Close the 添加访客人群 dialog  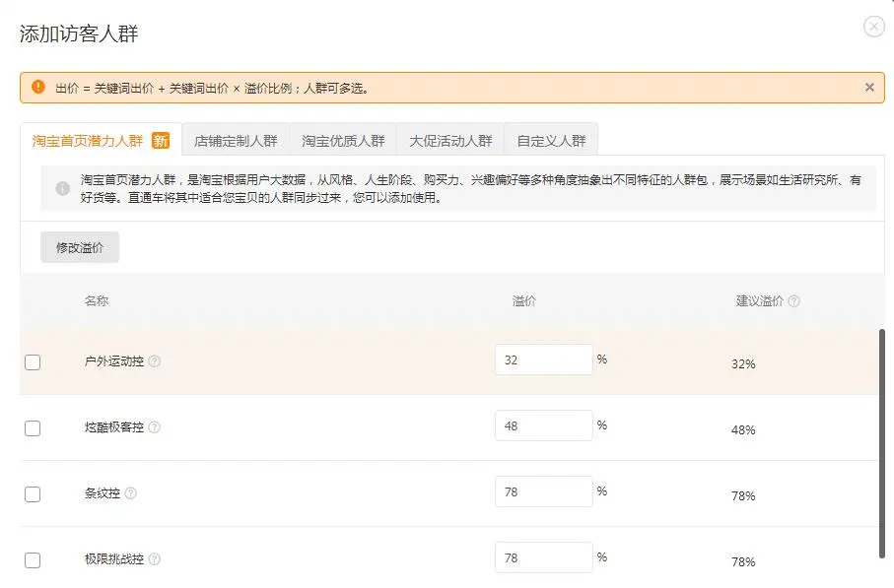(x=873, y=27)
